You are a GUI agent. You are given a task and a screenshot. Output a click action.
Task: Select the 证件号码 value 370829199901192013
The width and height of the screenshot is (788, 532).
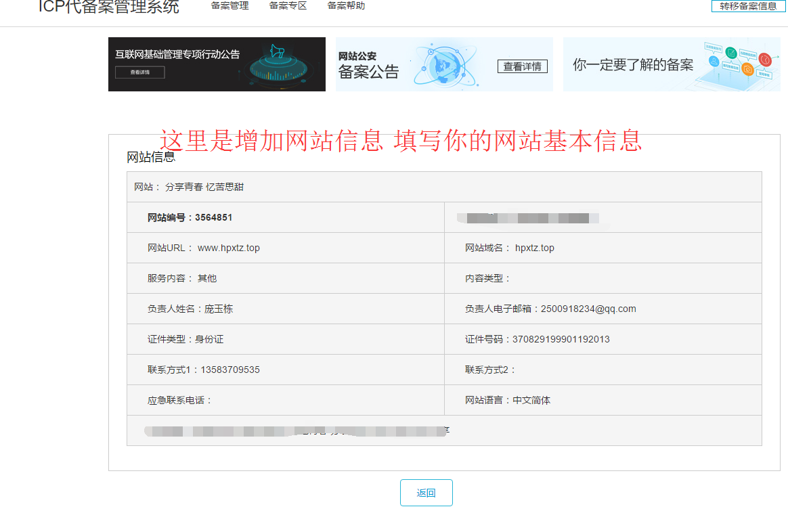coord(561,340)
